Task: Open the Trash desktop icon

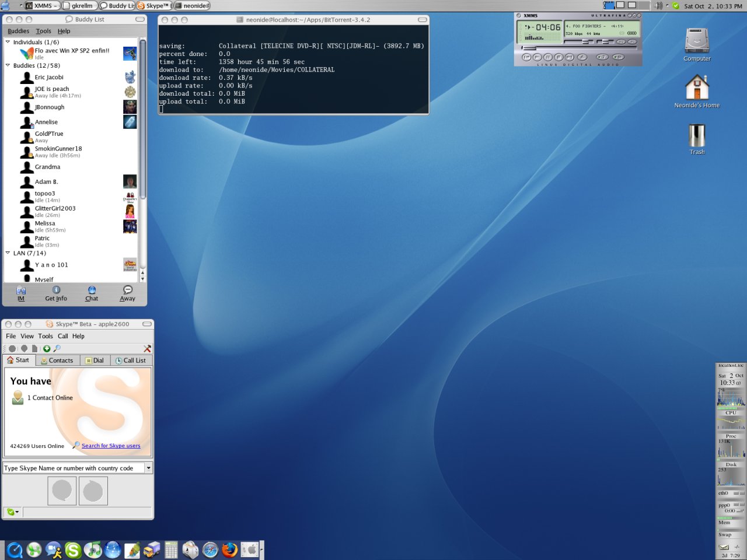Action: [697, 139]
